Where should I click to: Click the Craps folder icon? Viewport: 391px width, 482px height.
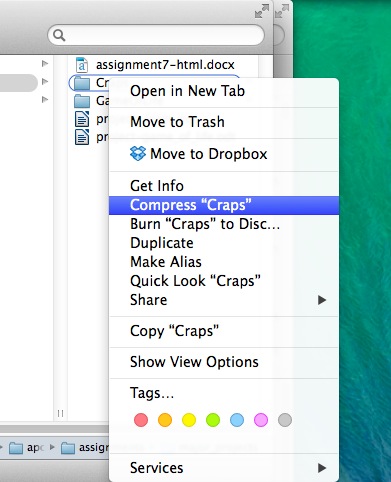coord(82,83)
